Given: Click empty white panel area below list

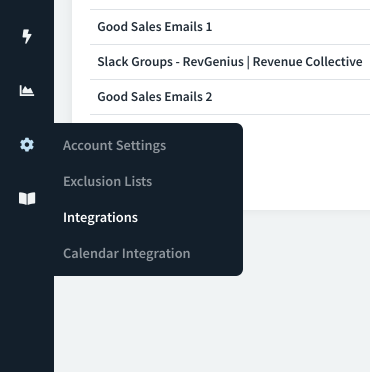Looking at the screenshot, I should tap(305, 163).
